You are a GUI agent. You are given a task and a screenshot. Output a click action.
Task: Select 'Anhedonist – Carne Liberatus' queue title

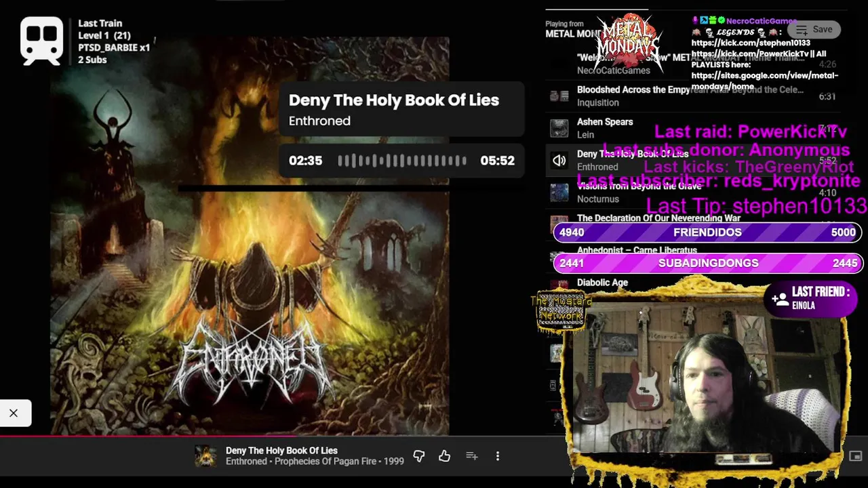637,250
